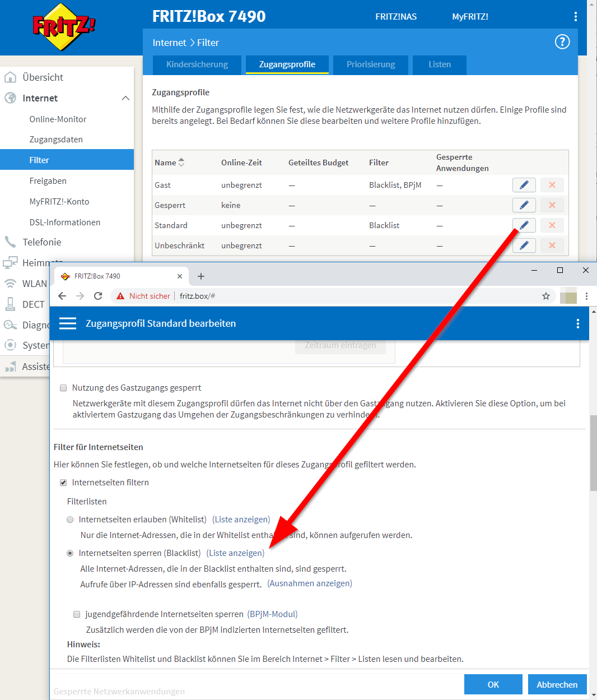Open the help question mark icon

click(x=562, y=42)
